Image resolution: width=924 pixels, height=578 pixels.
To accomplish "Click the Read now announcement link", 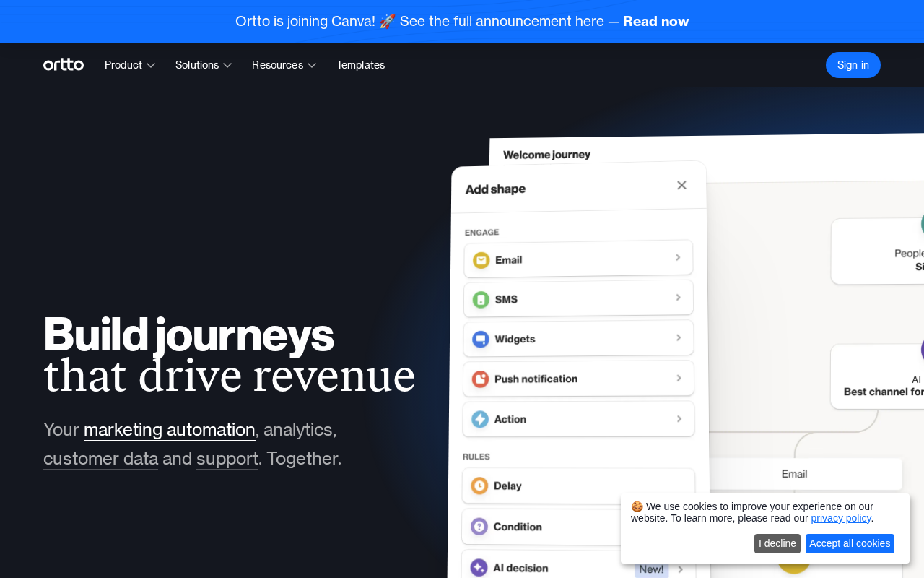I will click(x=655, y=21).
